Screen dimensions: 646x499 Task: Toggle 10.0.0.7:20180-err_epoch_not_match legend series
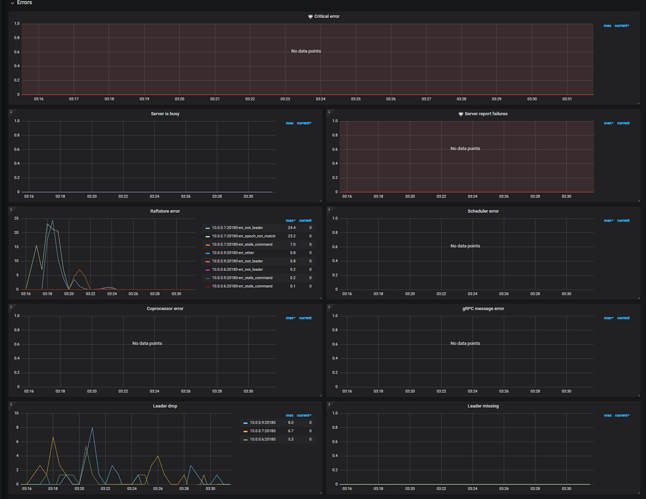[x=243, y=236]
